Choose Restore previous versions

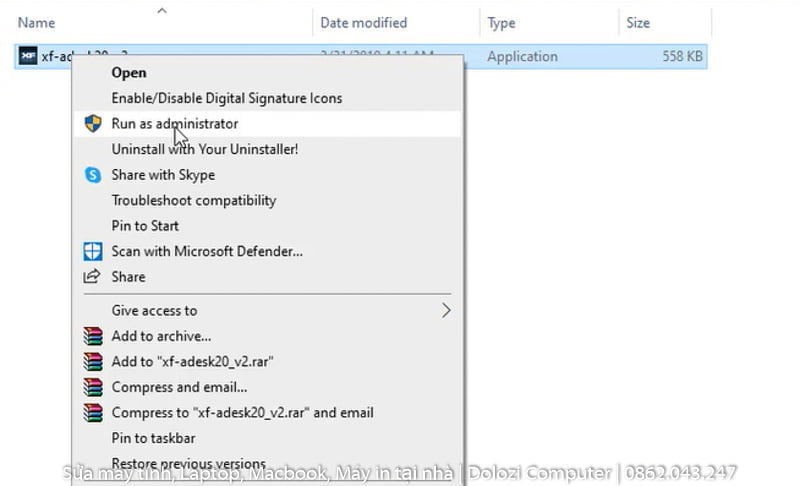(188, 464)
